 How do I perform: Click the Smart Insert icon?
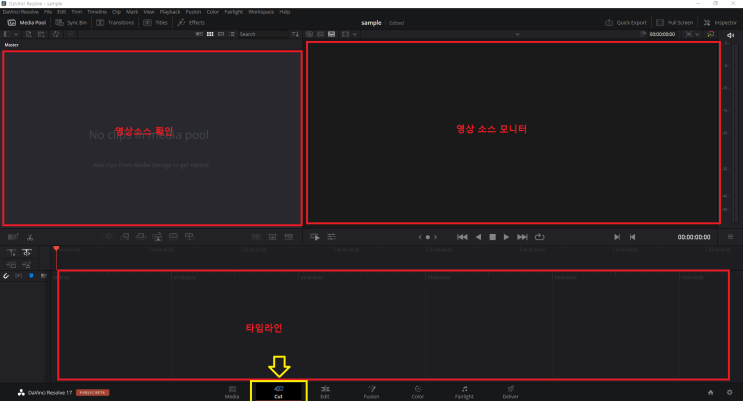109,237
